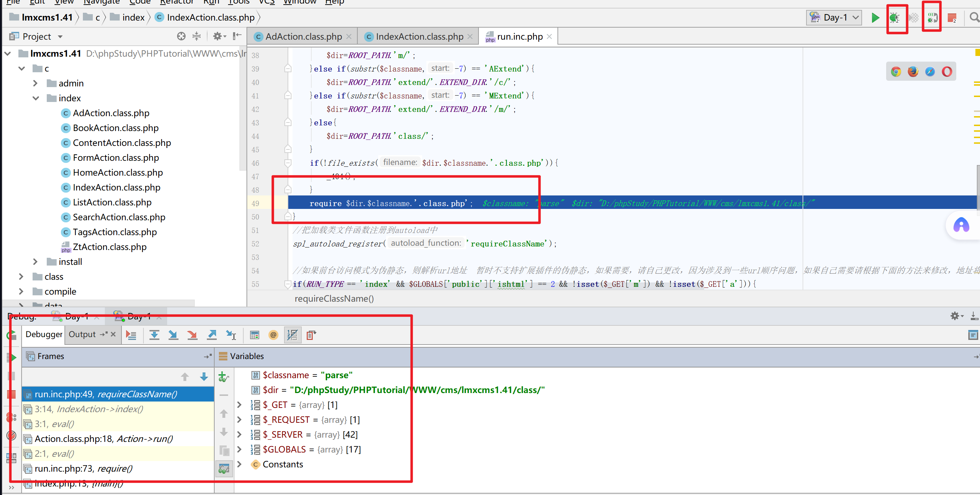This screenshot has width=980, height=495.
Task: Run the Day-1 configuration with green arrow
Action: (876, 17)
